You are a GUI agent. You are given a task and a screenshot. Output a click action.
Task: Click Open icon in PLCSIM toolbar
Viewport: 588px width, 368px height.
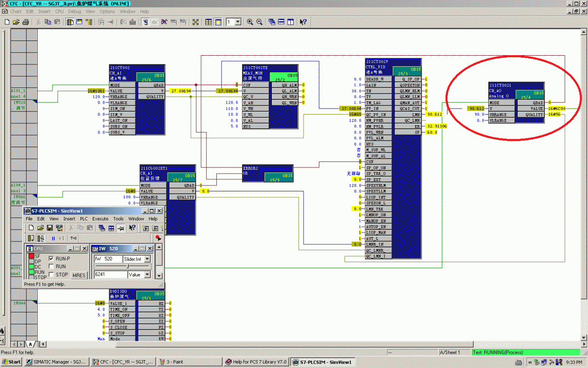click(41, 228)
